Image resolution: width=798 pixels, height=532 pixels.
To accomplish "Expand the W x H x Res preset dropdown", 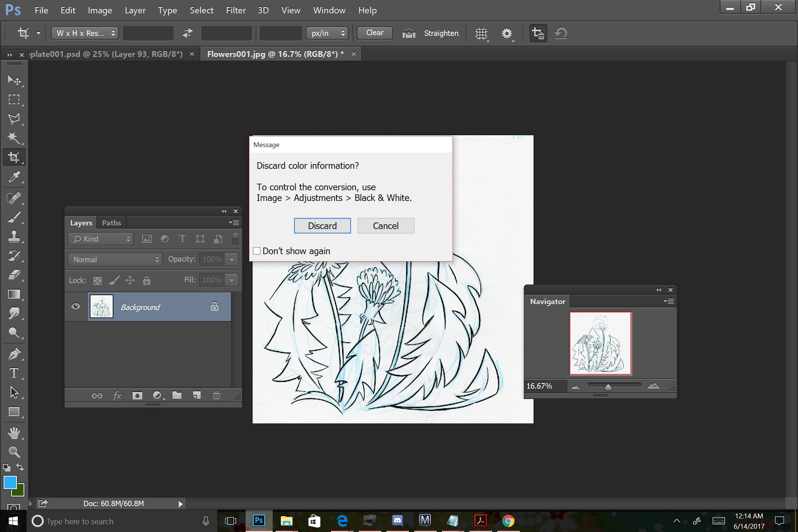I will (x=85, y=33).
